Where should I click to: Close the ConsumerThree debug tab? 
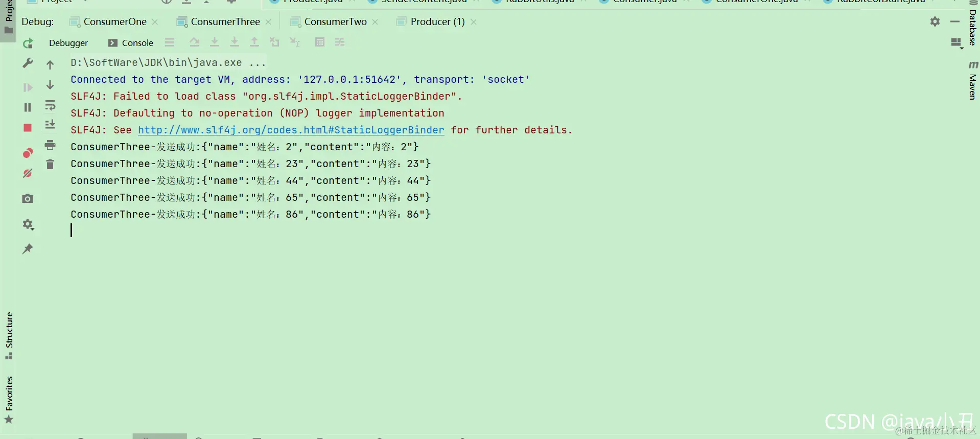pyautogui.click(x=268, y=22)
